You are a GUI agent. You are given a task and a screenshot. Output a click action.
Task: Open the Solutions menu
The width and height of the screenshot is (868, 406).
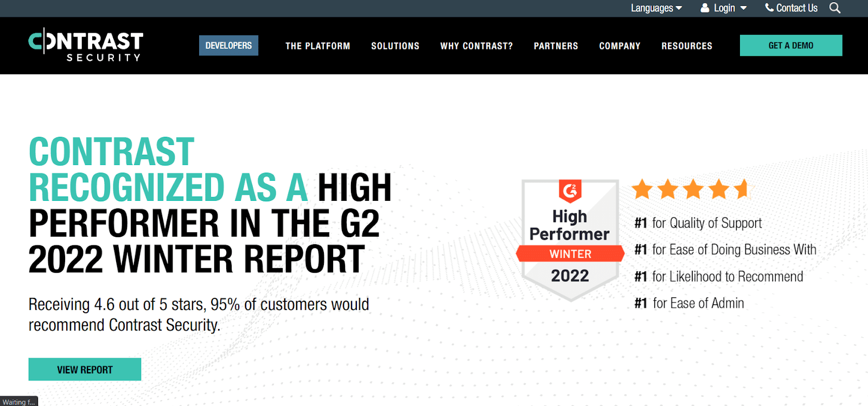(395, 46)
